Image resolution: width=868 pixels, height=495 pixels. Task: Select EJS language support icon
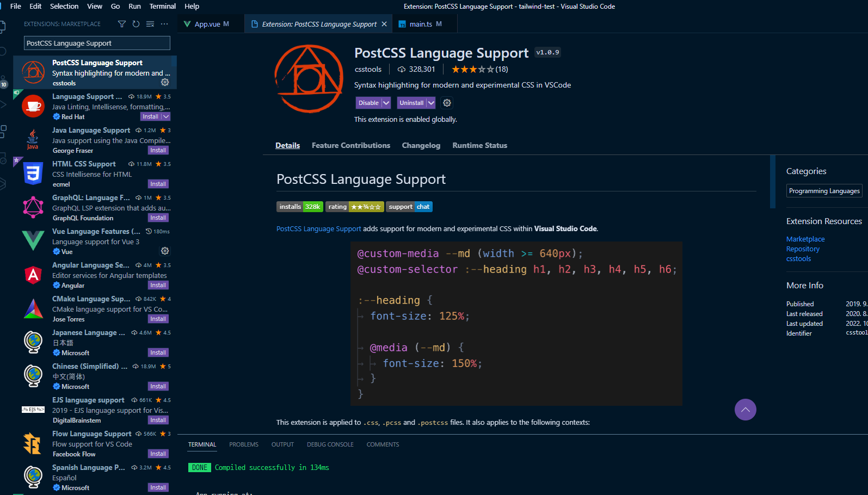[x=33, y=410]
